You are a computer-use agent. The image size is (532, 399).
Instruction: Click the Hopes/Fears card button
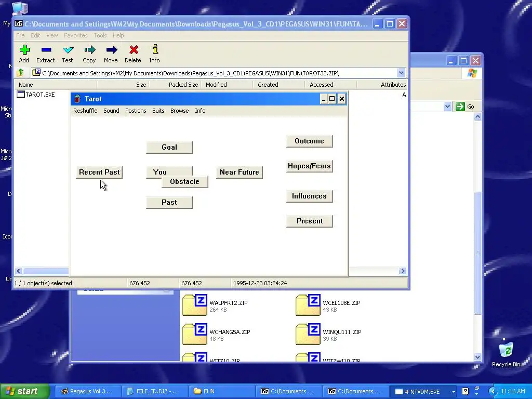pyautogui.click(x=310, y=166)
